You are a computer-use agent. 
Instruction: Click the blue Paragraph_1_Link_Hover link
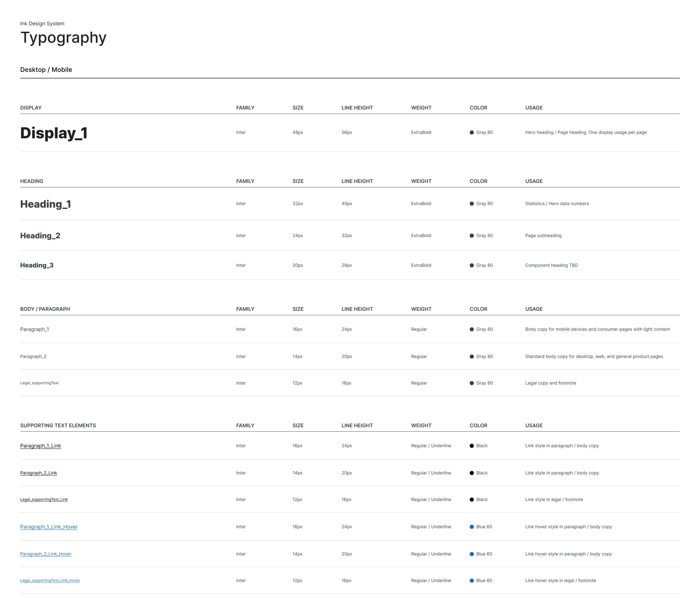tap(49, 527)
